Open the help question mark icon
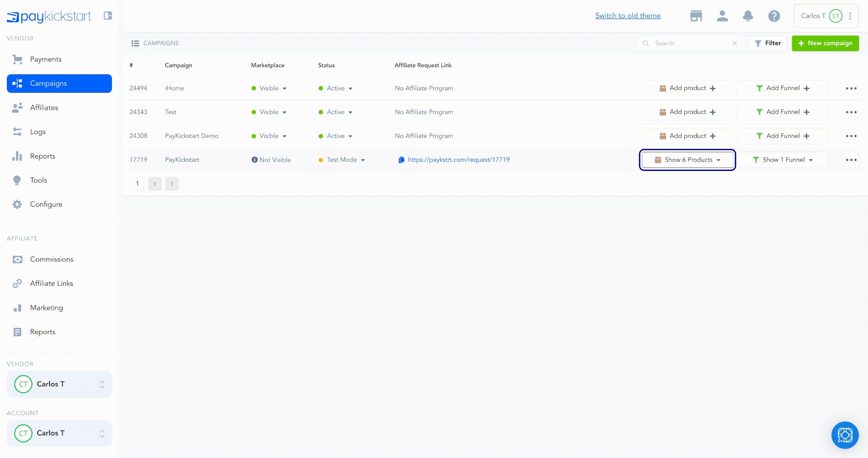Screen dimensions: 868x458 click(x=774, y=16)
